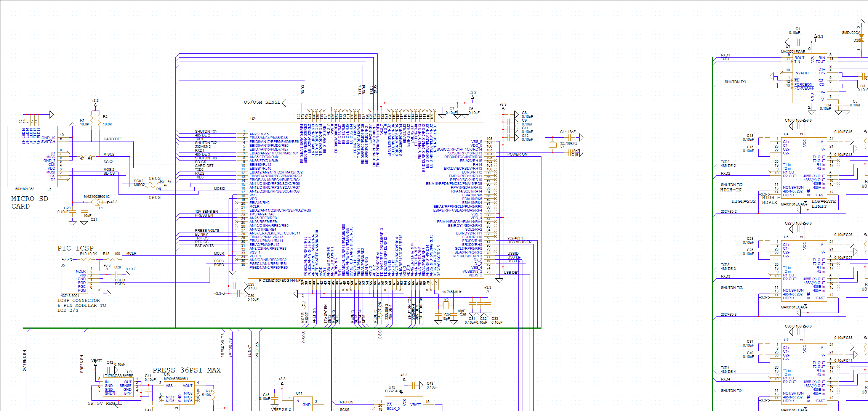Select the POWER ON net label
This screenshot has width=868, height=411.
tap(517, 154)
